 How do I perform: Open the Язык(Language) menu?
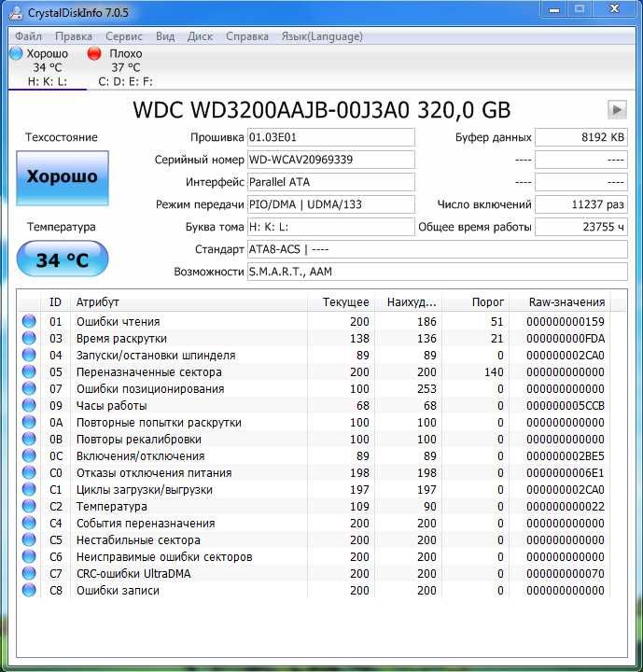322,36
